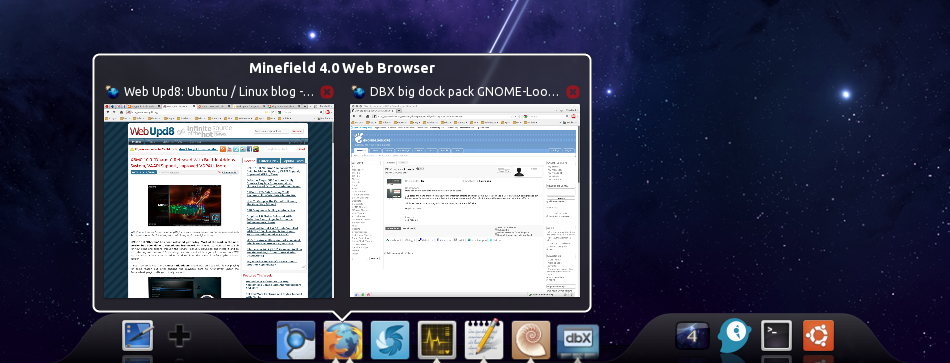Open the nautilus shell file manager icon
The width and height of the screenshot is (950, 363).
coord(531,340)
